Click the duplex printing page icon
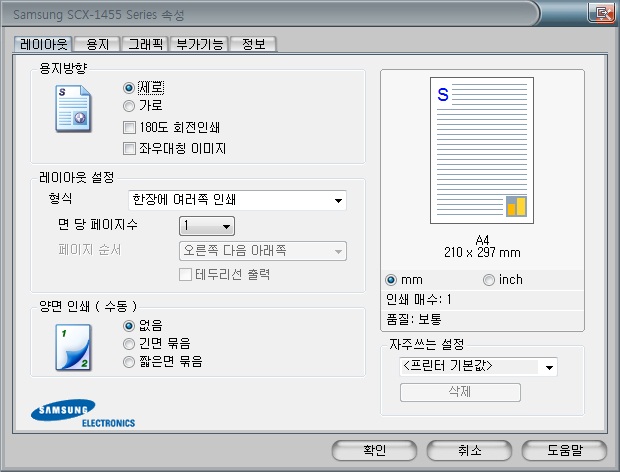Image resolution: width=620 pixels, height=472 pixels. (x=74, y=347)
